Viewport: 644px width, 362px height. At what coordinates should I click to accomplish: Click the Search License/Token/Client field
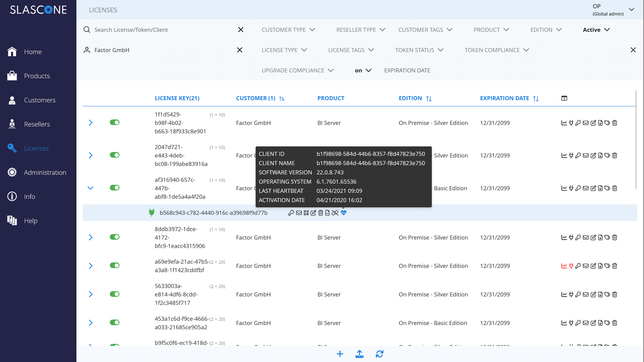[161, 30]
